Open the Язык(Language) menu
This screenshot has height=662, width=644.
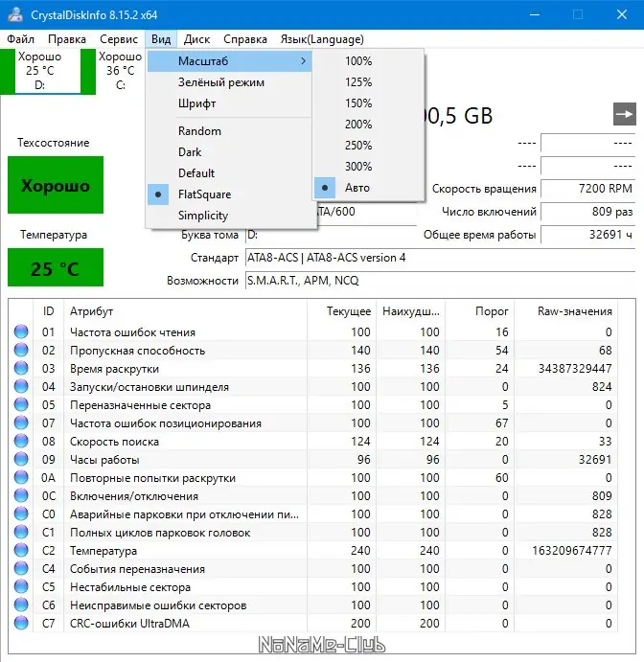(322, 39)
